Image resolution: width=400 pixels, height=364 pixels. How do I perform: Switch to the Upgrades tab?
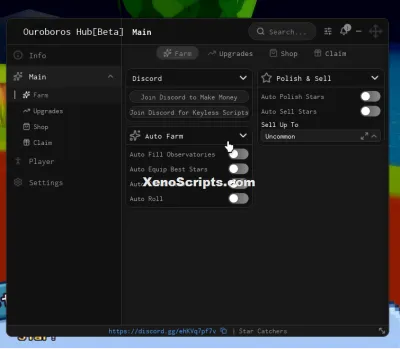(230, 53)
